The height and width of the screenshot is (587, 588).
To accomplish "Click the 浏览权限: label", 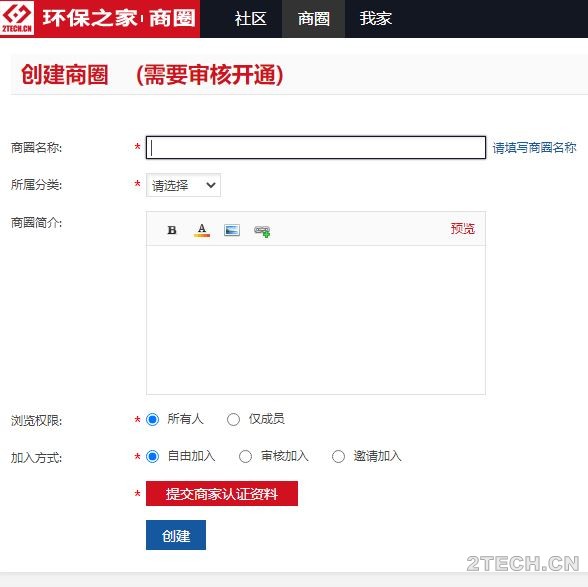I will click(x=36, y=420).
